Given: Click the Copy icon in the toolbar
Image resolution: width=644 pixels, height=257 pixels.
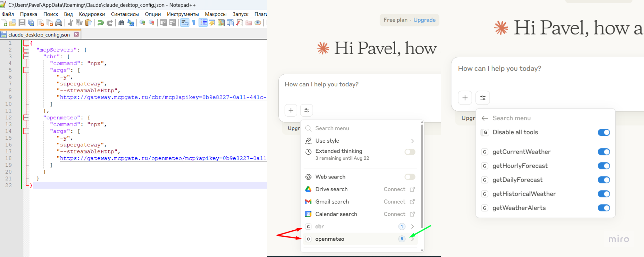Looking at the screenshot, I should (x=79, y=23).
